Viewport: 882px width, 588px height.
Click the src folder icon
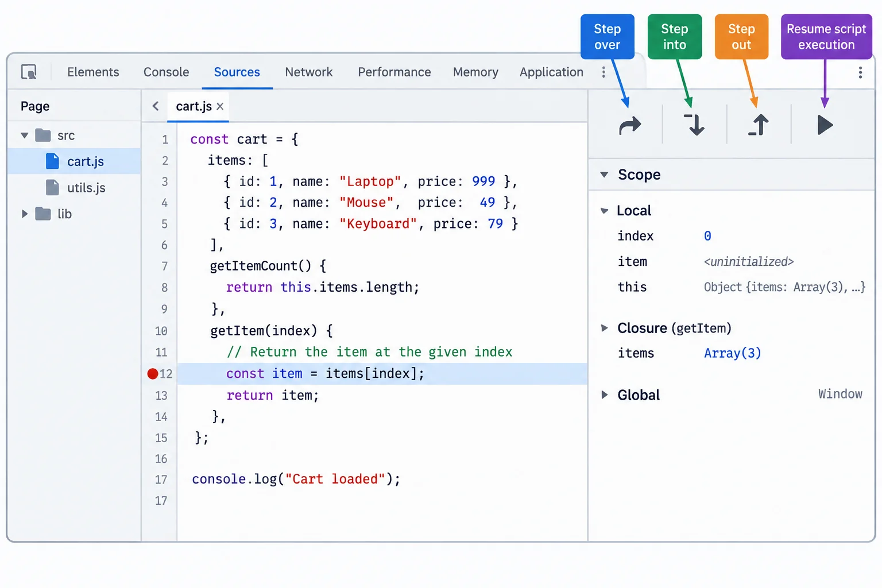coord(43,136)
